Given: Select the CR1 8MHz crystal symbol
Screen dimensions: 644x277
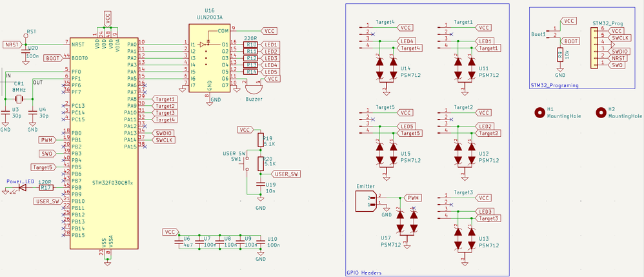Looking at the screenshot, I should (x=19, y=99).
